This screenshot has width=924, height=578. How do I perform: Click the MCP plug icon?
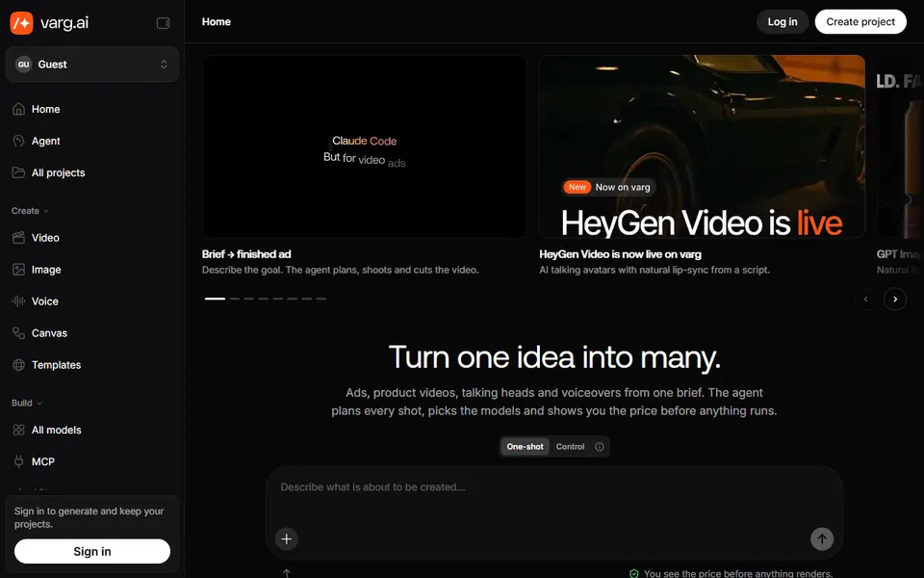[19, 461]
